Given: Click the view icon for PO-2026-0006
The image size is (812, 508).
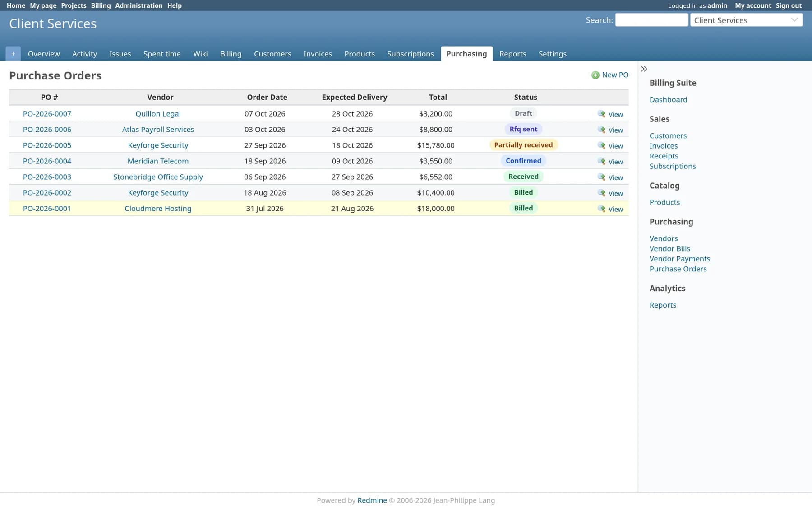Looking at the screenshot, I should click(601, 130).
